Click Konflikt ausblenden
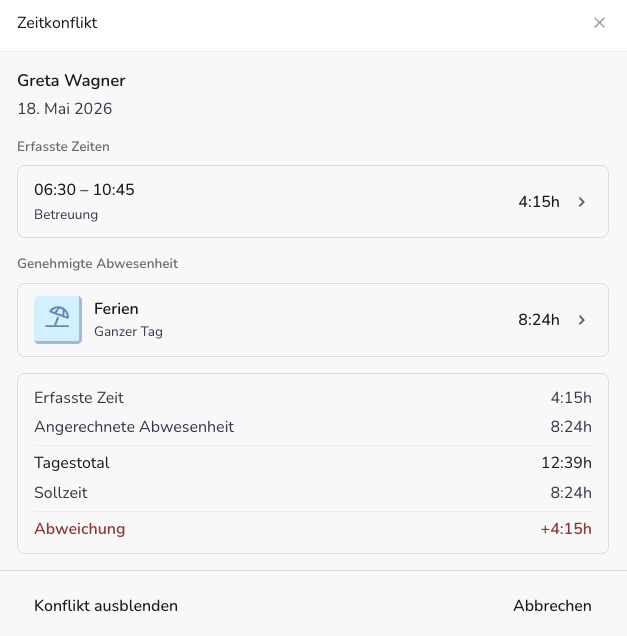 (106, 606)
